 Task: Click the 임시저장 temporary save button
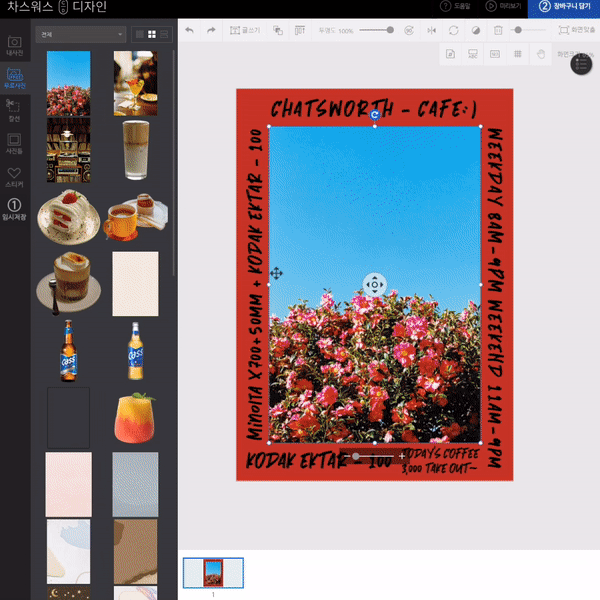pyautogui.click(x=15, y=210)
